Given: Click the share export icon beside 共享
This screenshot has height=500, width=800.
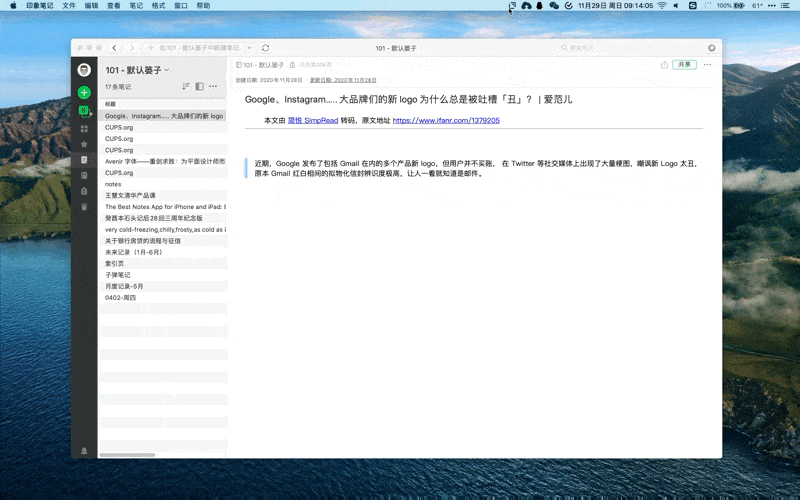Looking at the screenshot, I should click(x=664, y=65).
